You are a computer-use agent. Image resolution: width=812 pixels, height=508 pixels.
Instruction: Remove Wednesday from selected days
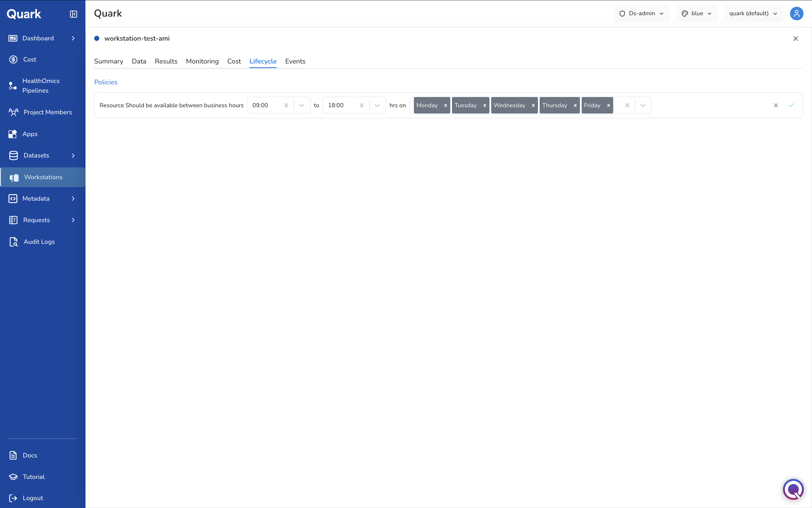(x=533, y=105)
